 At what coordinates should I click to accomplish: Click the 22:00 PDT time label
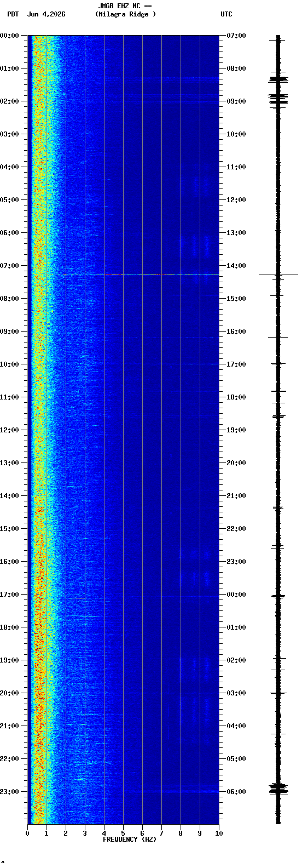(x=9, y=759)
